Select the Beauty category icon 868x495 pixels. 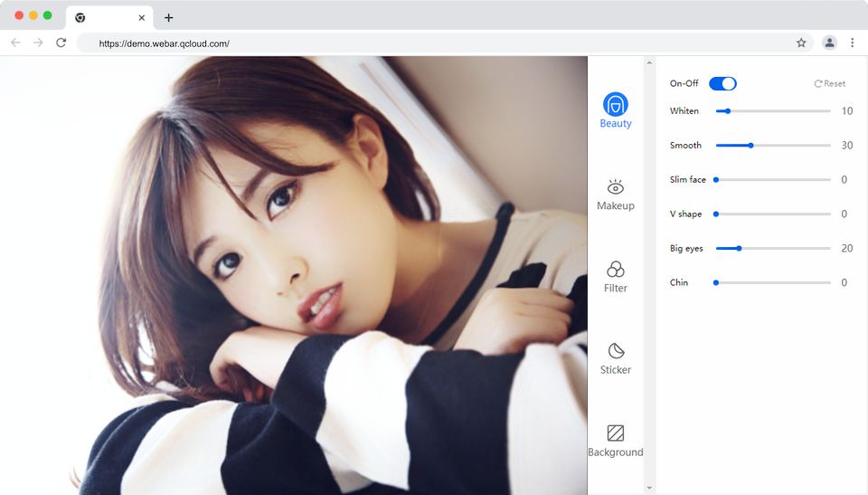[616, 104]
